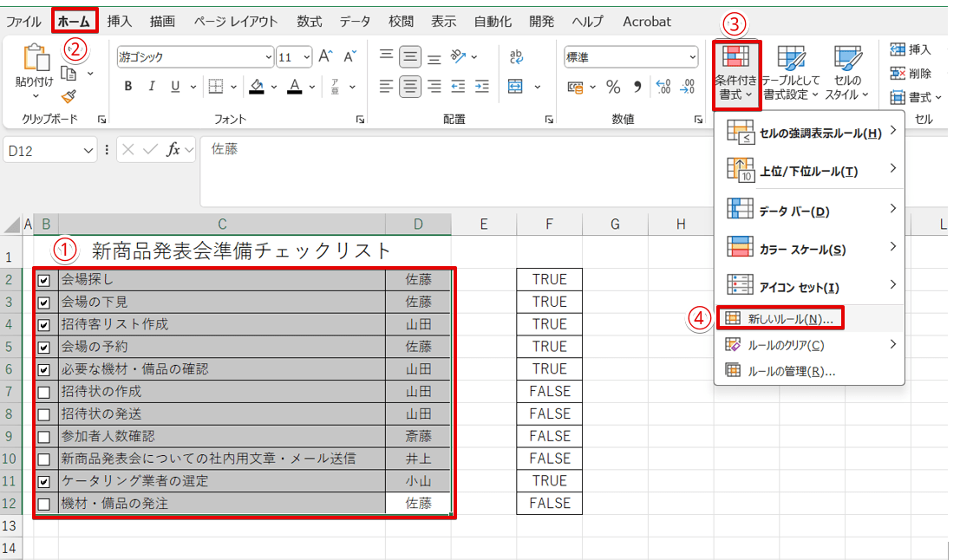This screenshot has width=960, height=560.
Task: Select Manage Rules (ルールの管理) menu item
Action: tap(809, 371)
